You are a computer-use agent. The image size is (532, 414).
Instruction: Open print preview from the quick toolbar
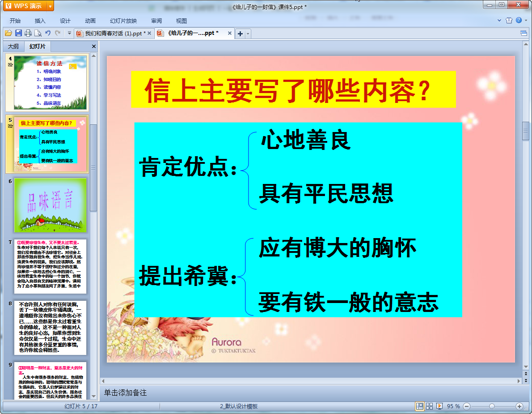coord(38,33)
